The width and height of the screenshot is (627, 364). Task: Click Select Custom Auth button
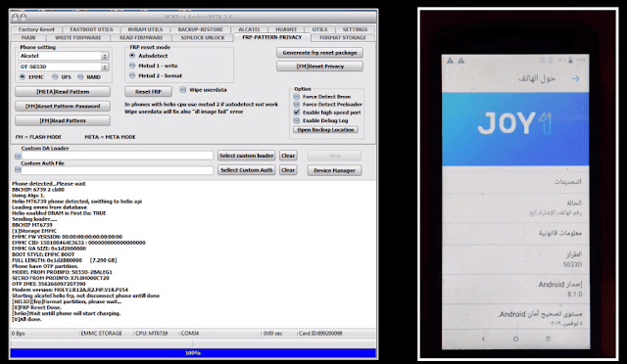246,170
